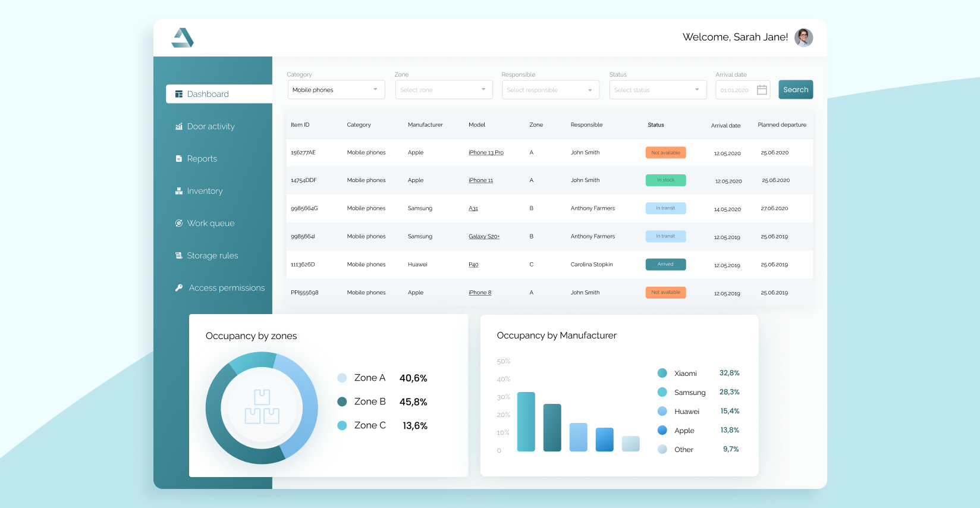The image size is (980, 508).
Task: Open Storage rules from the sidebar
Action: click(x=212, y=256)
